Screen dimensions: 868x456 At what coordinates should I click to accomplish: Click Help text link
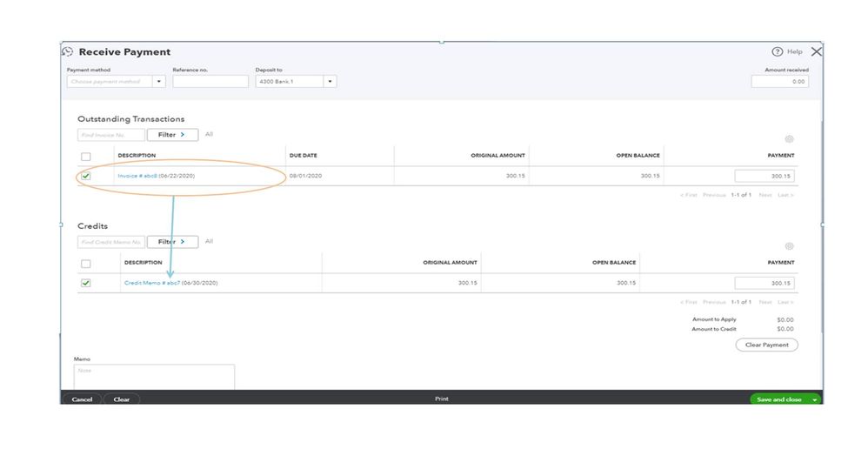tap(794, 51)
